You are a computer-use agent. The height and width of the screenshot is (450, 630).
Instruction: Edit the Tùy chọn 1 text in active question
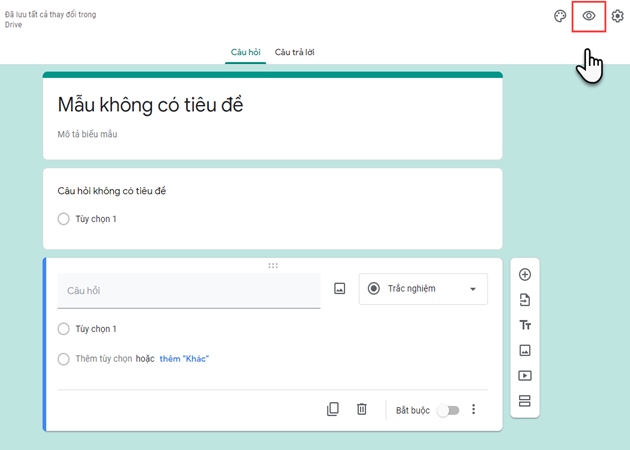(x=96, y=329)
